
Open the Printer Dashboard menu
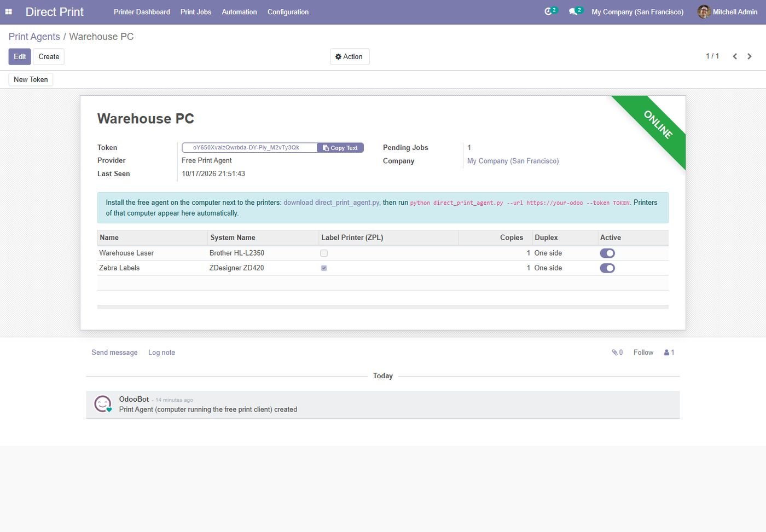142,12
